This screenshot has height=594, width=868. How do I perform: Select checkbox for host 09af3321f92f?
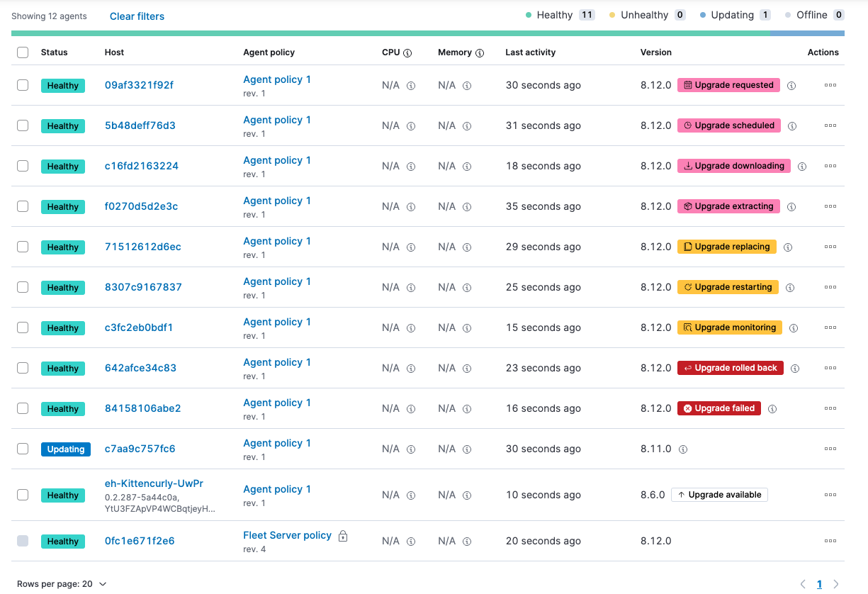23,85
